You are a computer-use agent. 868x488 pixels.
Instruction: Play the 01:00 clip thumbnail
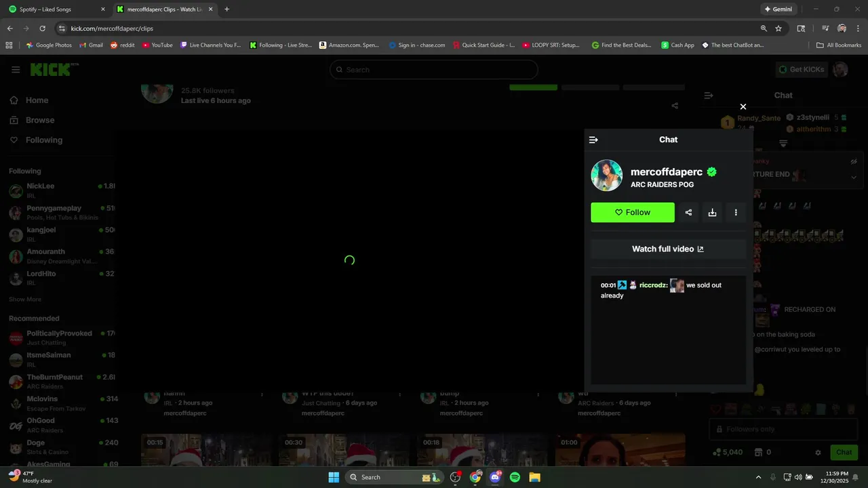pos(620,450)
